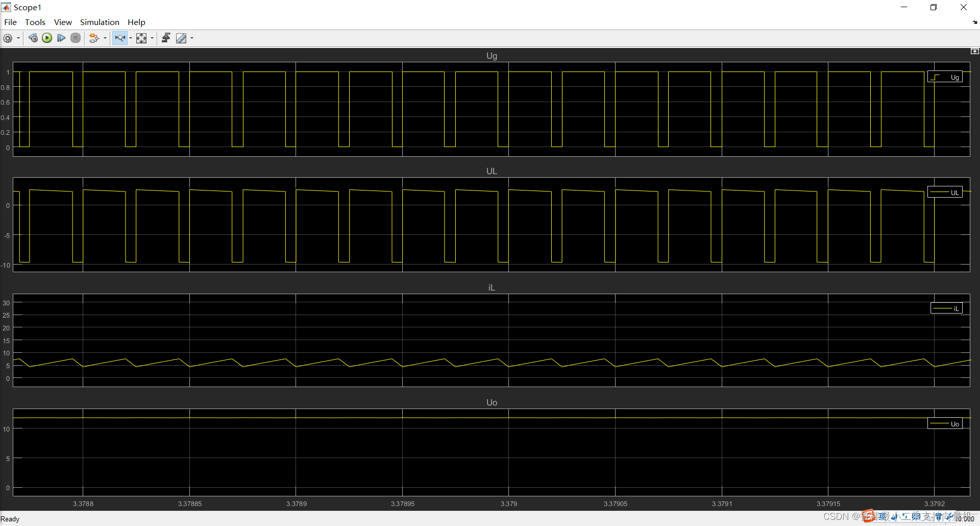Click the UL legend entry
Viewport: 980px width, 526px height.
(945, 193)
